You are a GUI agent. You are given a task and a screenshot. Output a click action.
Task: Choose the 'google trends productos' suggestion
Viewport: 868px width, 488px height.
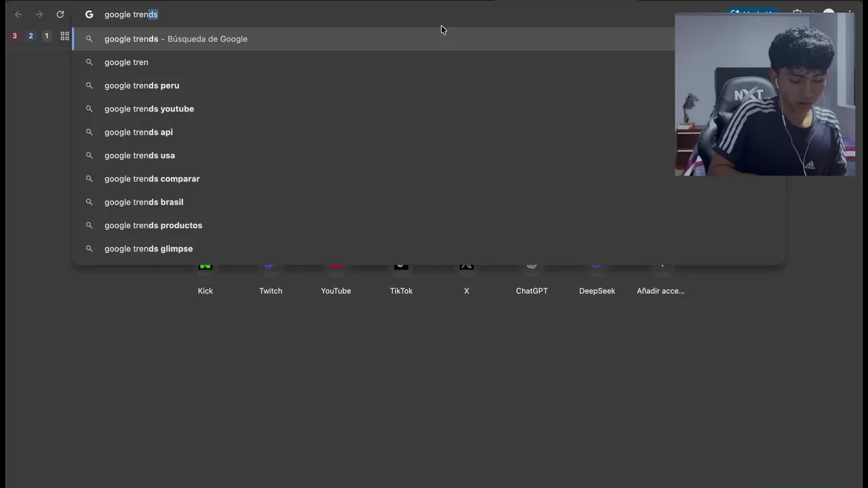429,225
